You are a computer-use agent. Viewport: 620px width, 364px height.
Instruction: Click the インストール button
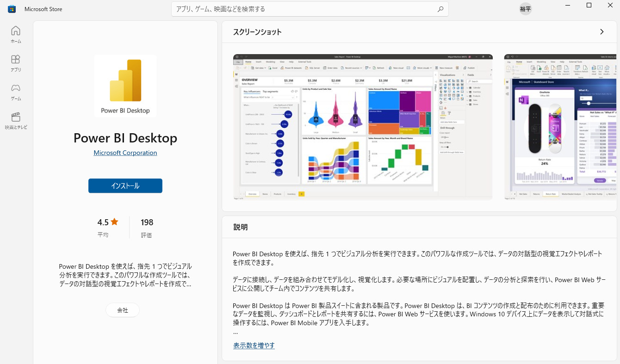(125, 185)
